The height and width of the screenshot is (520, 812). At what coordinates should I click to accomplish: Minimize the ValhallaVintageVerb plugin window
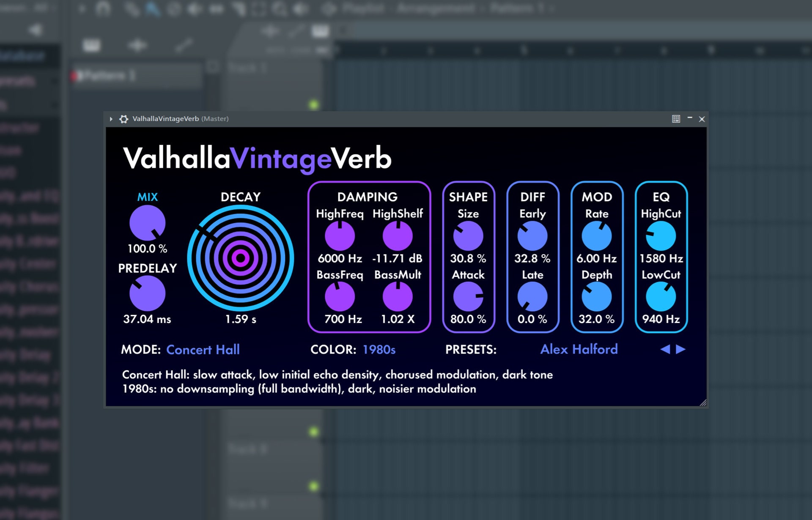click(690, 118)
